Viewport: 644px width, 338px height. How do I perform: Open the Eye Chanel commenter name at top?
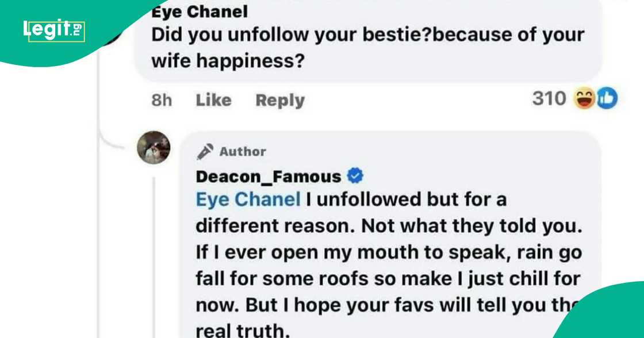pos(199,11)
